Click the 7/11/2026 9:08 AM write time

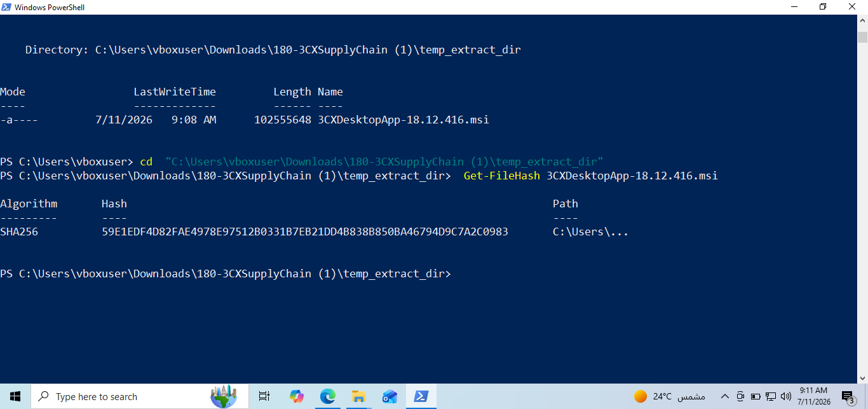click(156, 120)
